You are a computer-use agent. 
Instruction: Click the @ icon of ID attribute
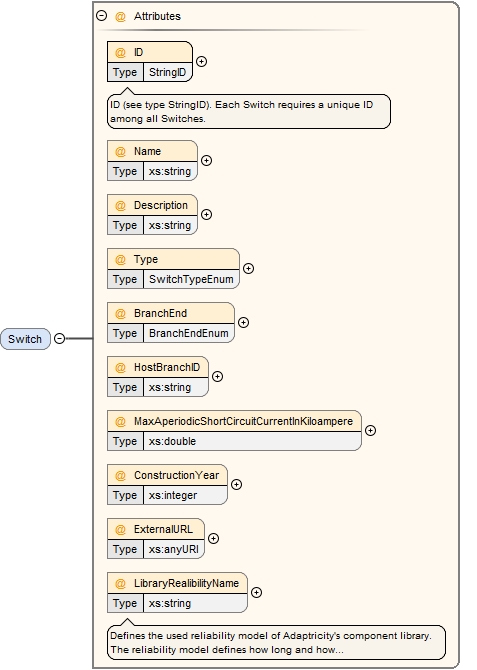pyautogui.click(x=121, y=52)
